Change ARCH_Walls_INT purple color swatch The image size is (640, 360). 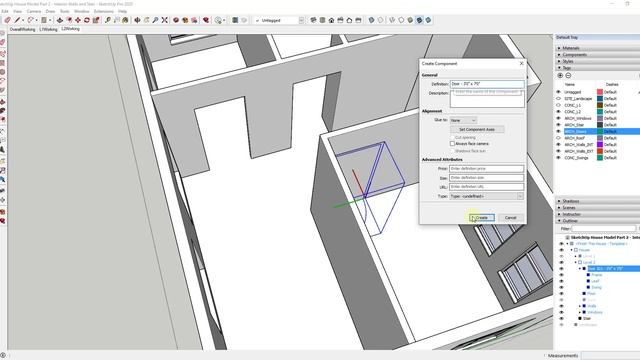[x=600, y=144]
